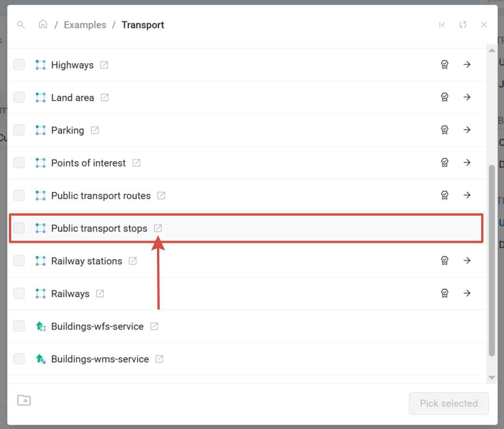Click the vertical scrollbar thumb
Viewport: 504px width, 429px height.
click(491, 259)
